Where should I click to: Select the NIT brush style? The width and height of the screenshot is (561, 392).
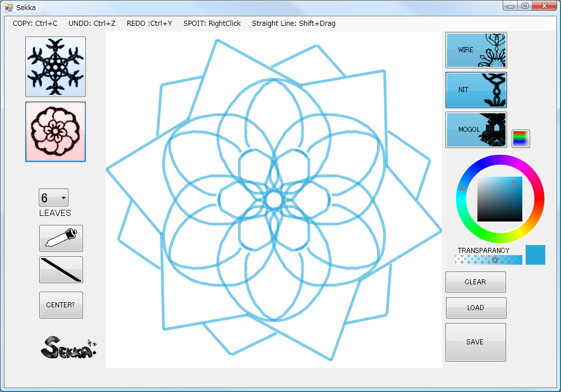pyautogui.click(x=476, y=90)
